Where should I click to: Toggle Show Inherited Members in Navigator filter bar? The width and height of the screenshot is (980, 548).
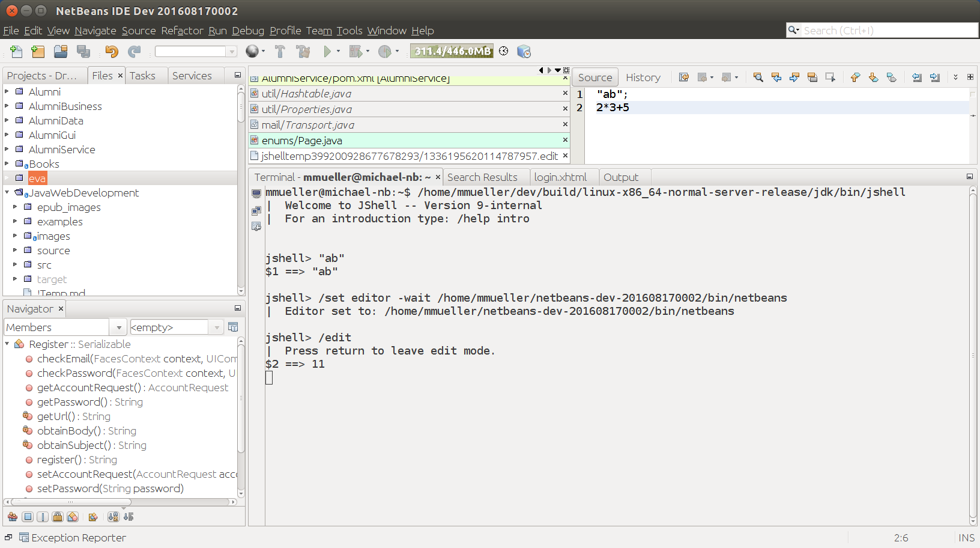click(13, 517)
